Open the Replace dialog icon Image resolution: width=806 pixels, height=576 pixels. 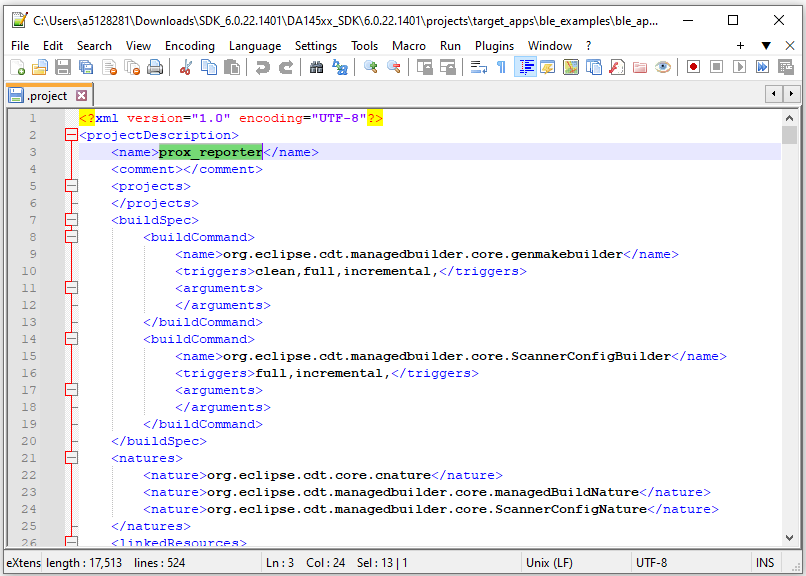pos(340,67)
